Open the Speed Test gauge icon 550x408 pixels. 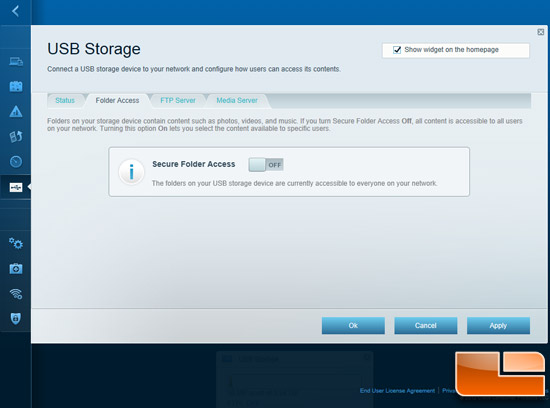(16, 161)
